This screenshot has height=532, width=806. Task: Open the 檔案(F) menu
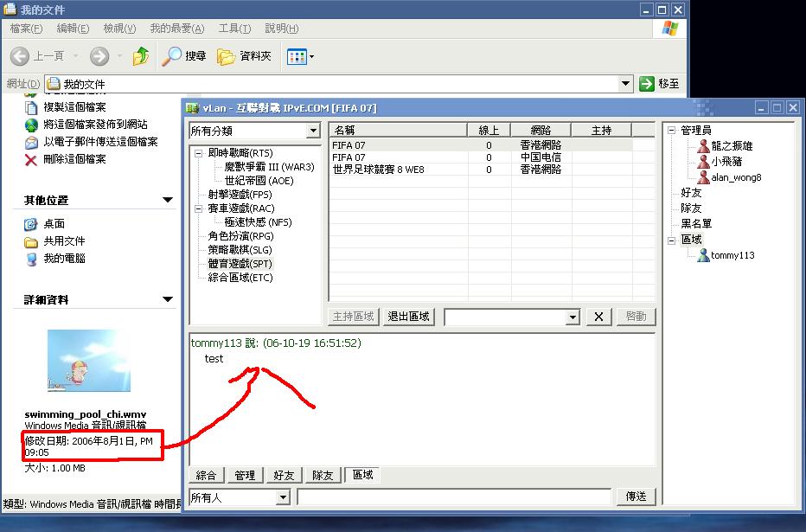[x=26, y=29]
